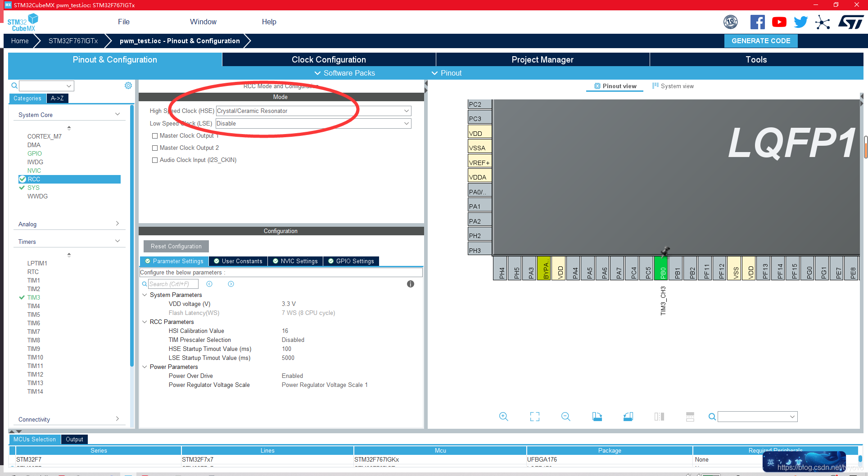Zoom in on the pinout view

coord(504,417)
